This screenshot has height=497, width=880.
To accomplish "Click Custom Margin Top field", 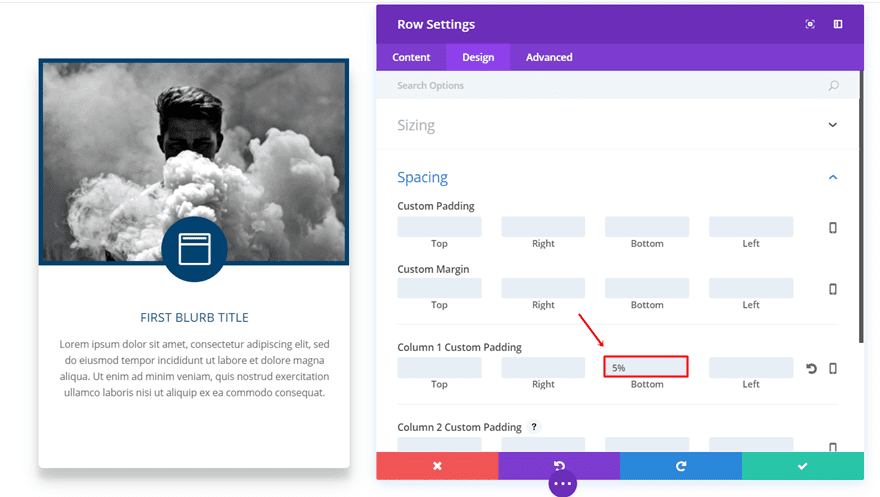I will 439,288.
